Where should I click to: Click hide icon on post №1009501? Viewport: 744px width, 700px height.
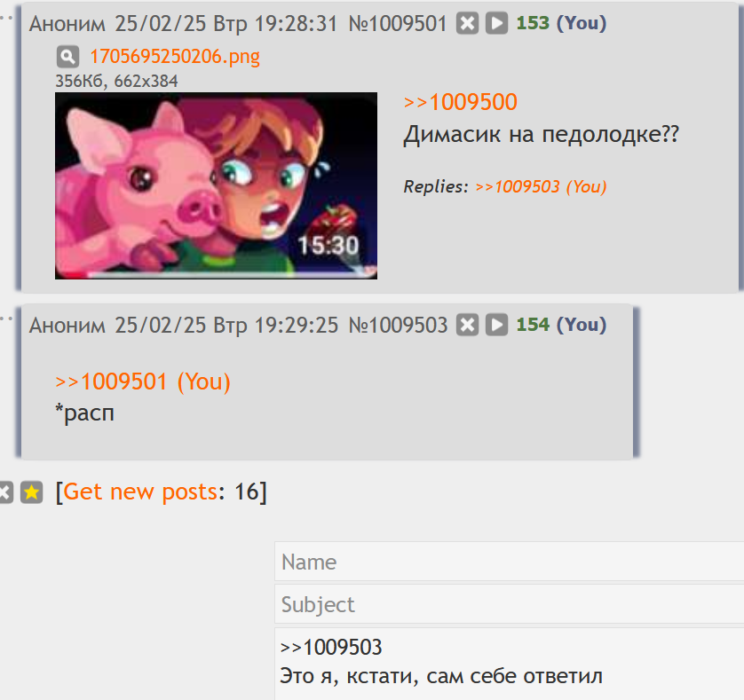click(x=467, y=23)
